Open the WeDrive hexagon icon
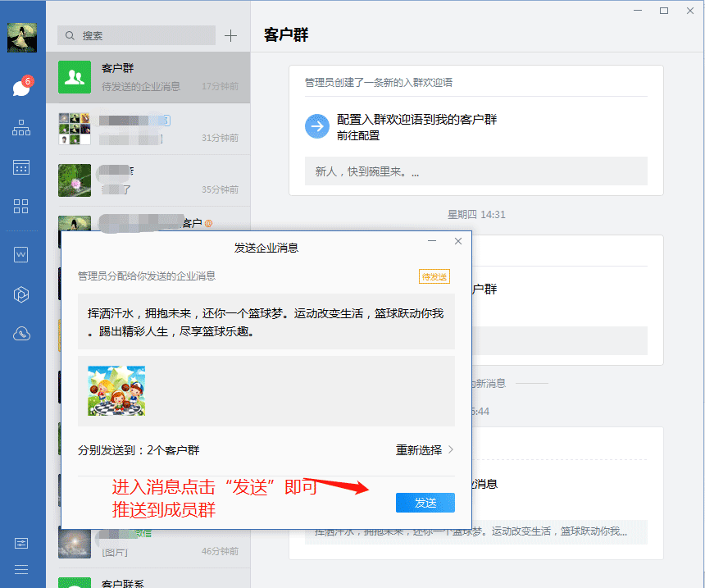The height and width of the screenshot is (588, 705). pos(21,294)
